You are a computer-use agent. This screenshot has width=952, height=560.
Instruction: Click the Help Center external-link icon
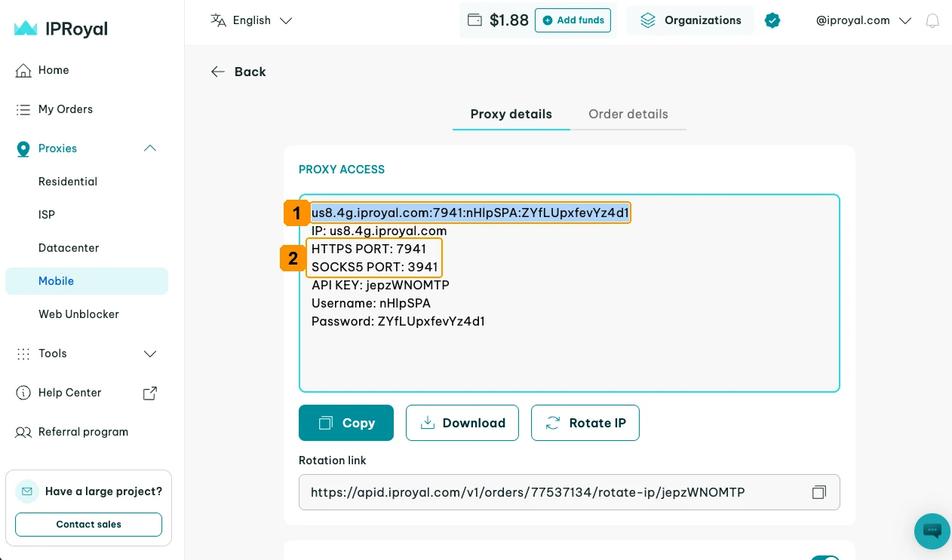point(150,393)
